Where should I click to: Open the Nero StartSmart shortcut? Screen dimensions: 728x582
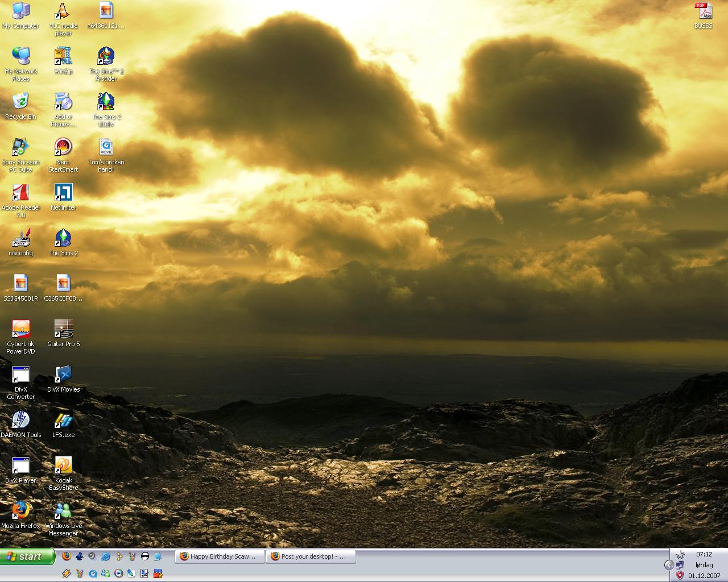(x=63, y=155)
